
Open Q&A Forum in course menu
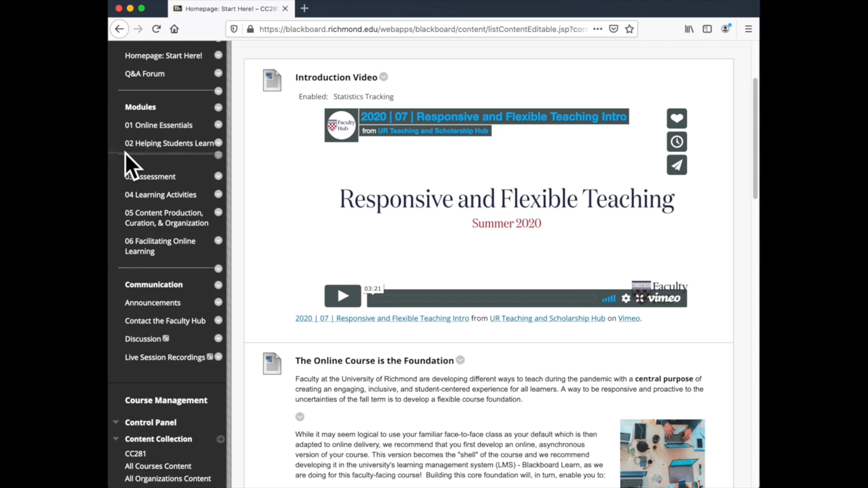tap(145, 74)
